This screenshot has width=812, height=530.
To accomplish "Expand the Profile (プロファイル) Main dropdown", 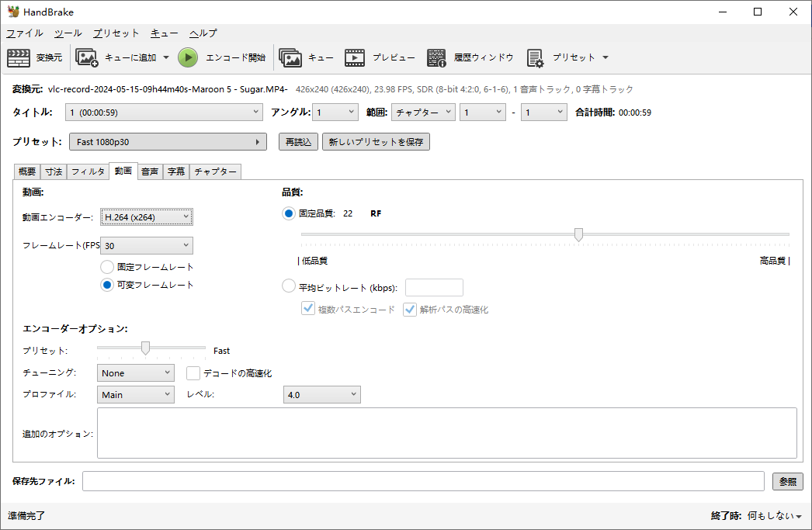I will click(137, 395).
